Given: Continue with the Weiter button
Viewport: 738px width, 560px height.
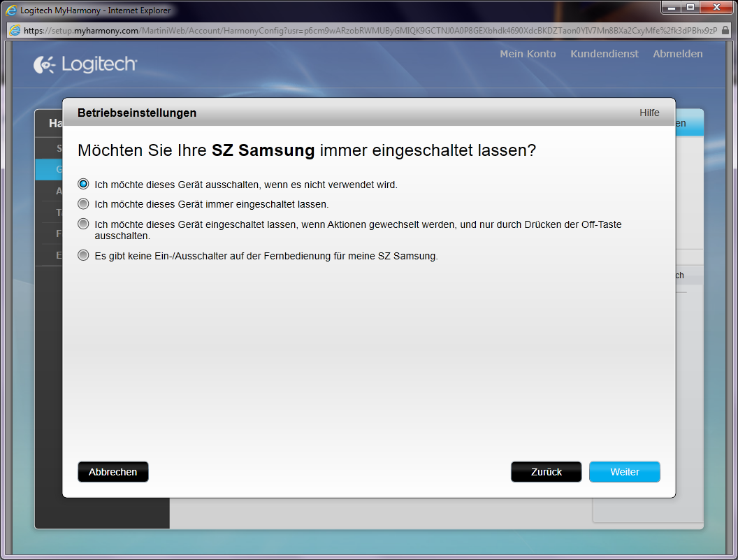Looking at the screenshot, I should pyautogui.click(x=625, y=472).
